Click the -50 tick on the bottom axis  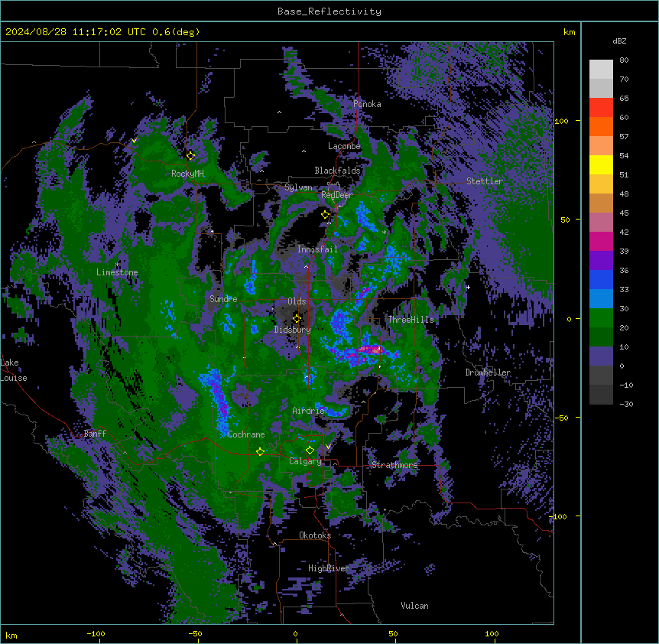(195, 633)
